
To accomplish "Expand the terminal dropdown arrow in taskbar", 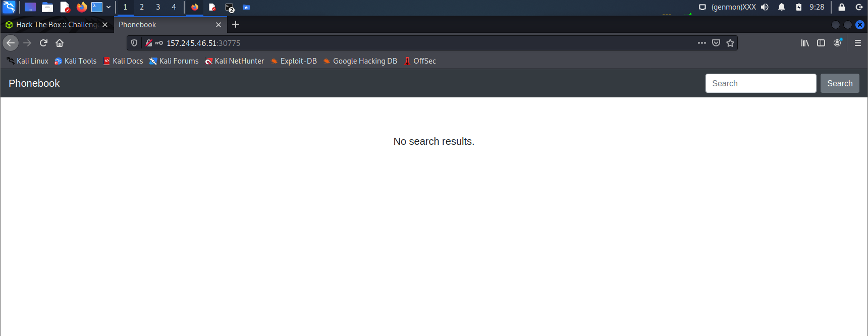I will tap(108, 7).
